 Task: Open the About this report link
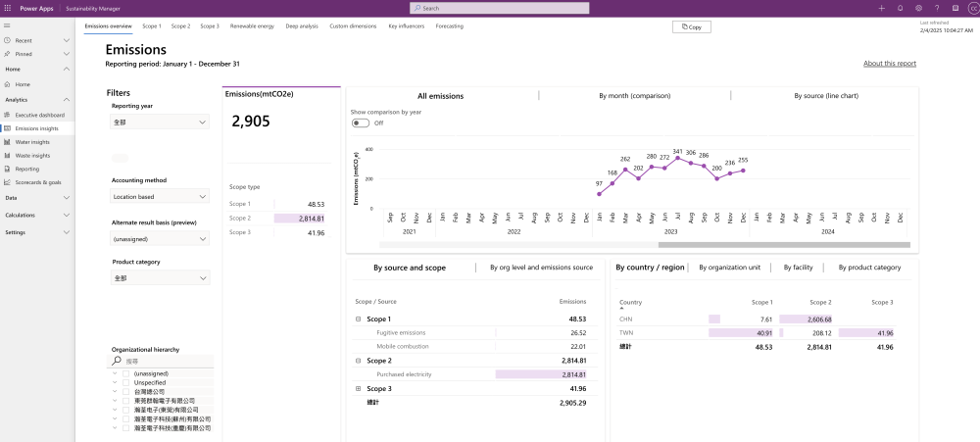tap(889, 63)
